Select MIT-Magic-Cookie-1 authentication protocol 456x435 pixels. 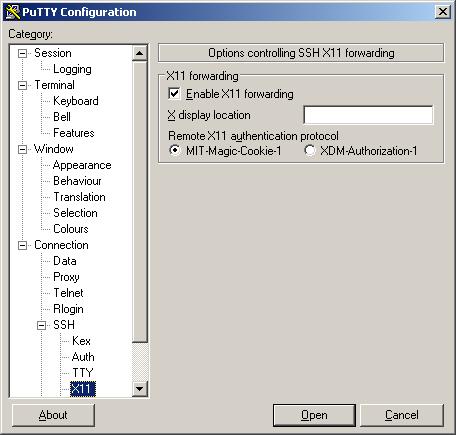(x=175, y=150)
